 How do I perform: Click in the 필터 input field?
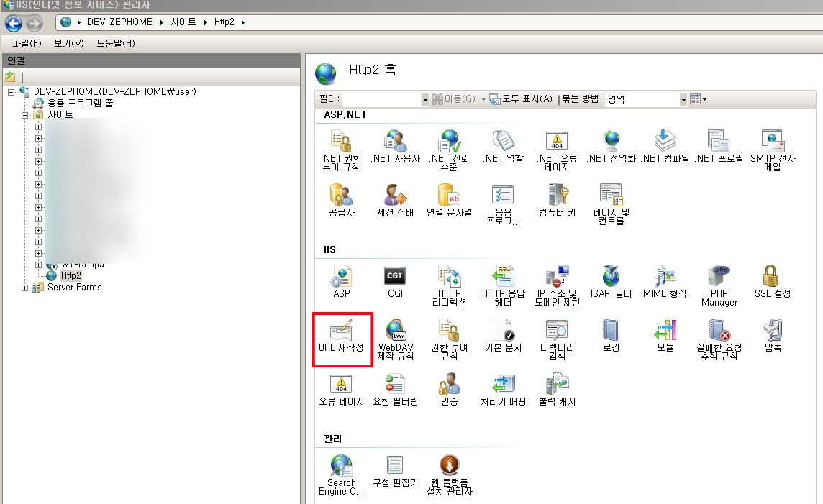pyautogui.click(x=381, y=99)
